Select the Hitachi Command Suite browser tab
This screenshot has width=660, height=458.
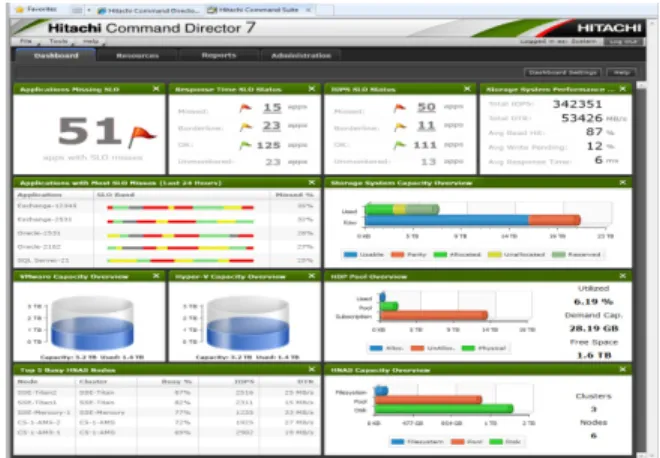tap(260, 10)
